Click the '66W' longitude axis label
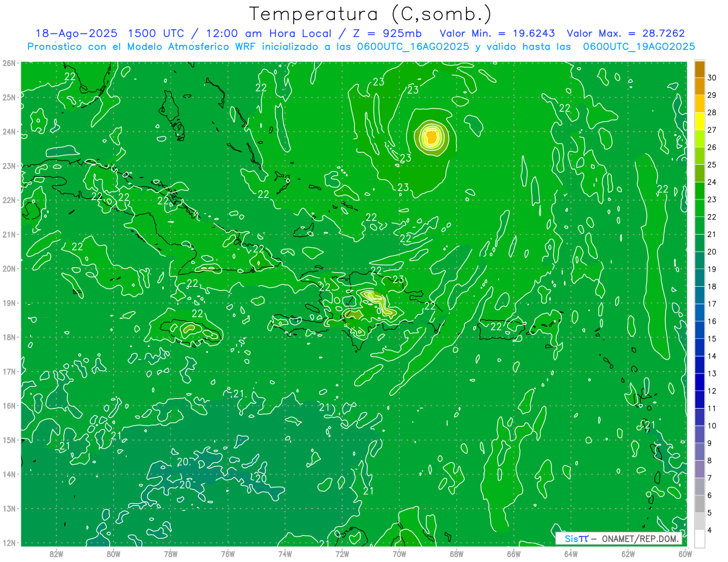This screenshot has width=728, height=562. (513, 554)
